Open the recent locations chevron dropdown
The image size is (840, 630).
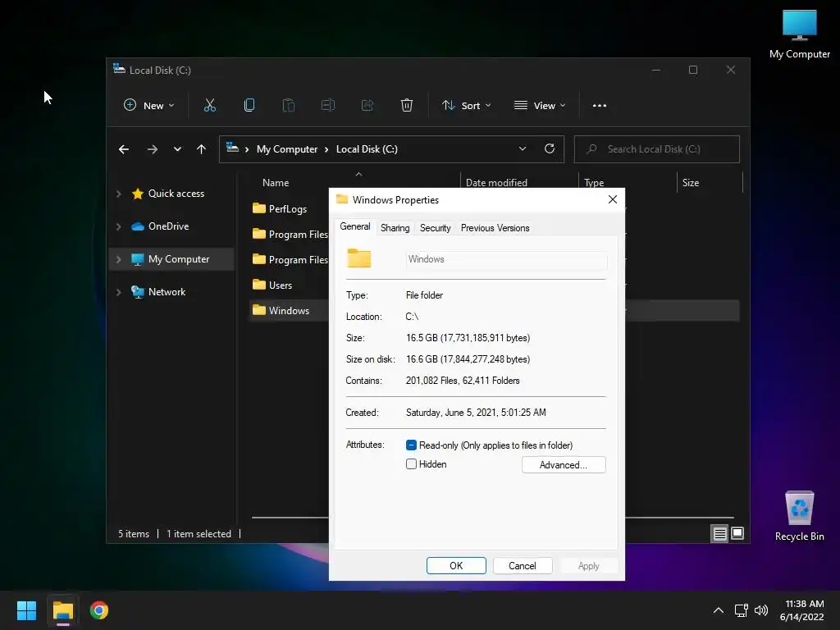pyautogui.click(x=177, y=149)
